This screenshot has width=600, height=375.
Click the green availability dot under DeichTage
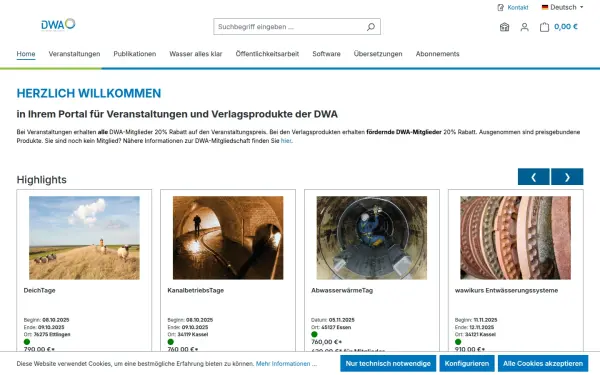[27, 342]
